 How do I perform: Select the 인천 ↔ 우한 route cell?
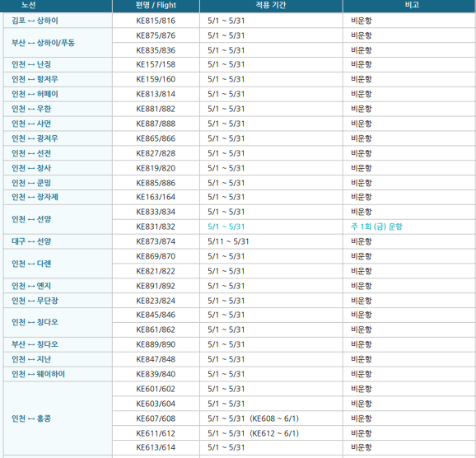click(x=58, y=109)
